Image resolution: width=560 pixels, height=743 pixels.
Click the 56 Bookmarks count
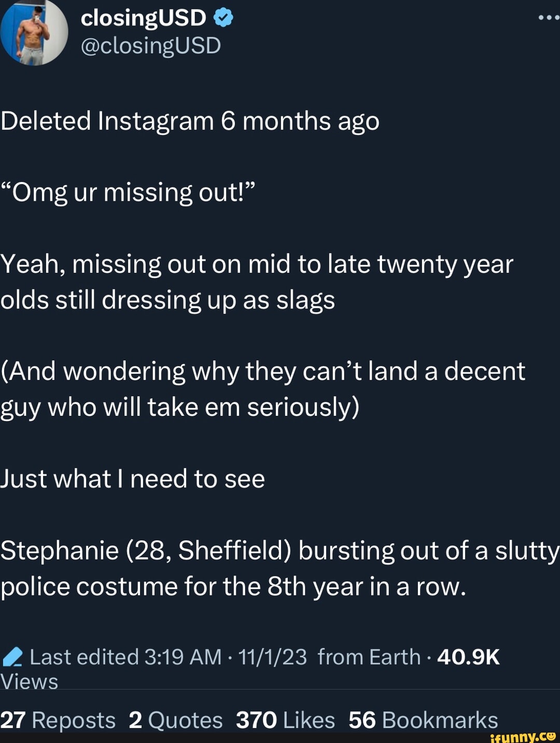[423, 720]
